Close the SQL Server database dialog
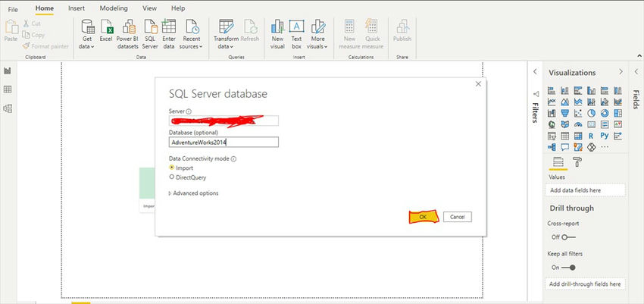The image size is (644, 304). coord(477,84)
